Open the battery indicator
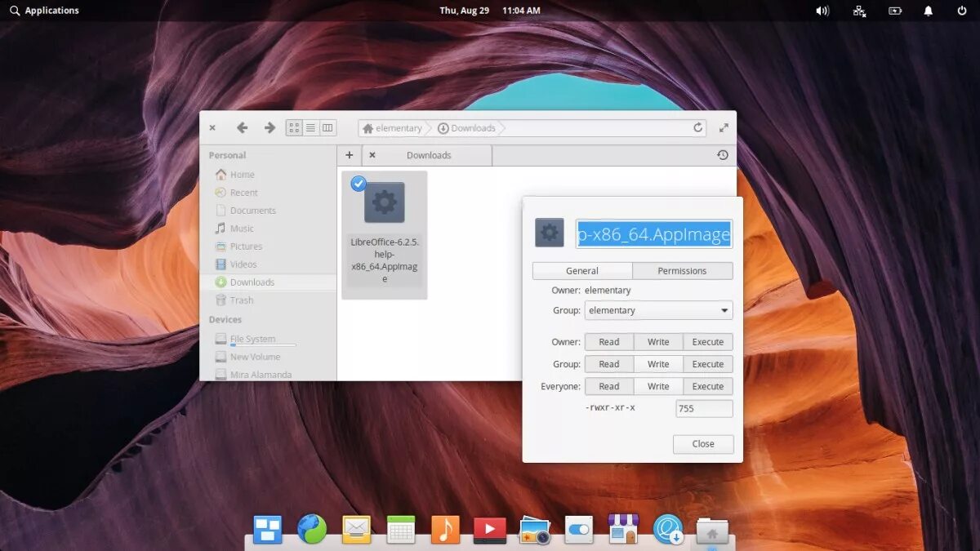The height and width of the screenshot is (551, 980). 895,11
